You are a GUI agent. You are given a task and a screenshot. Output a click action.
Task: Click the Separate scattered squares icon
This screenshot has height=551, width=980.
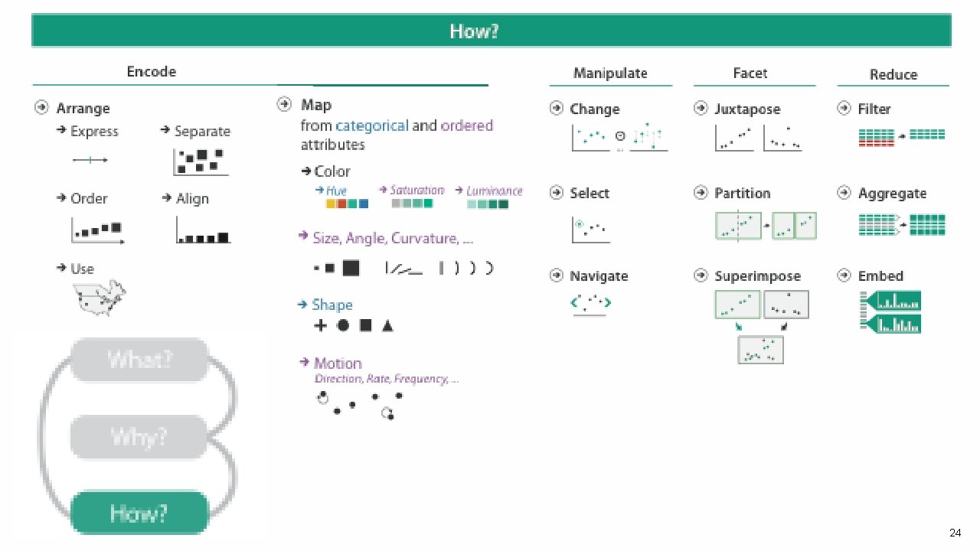201,161
